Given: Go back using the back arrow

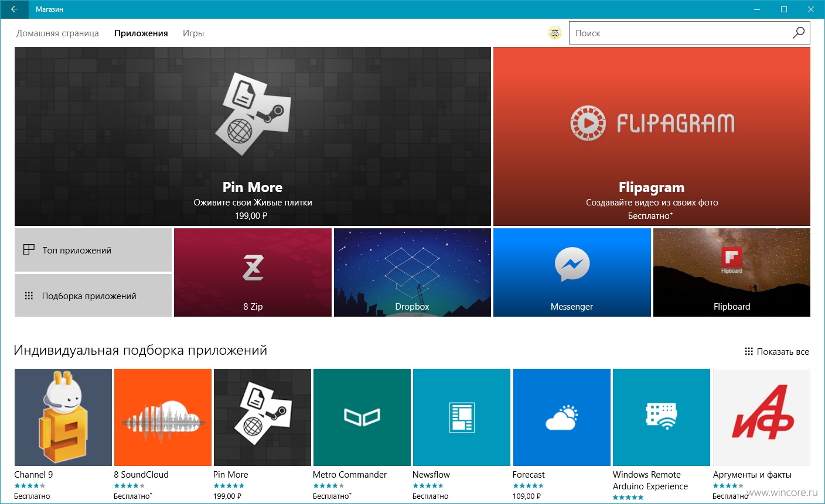Looking at the screenshot, I should [14, 9].
